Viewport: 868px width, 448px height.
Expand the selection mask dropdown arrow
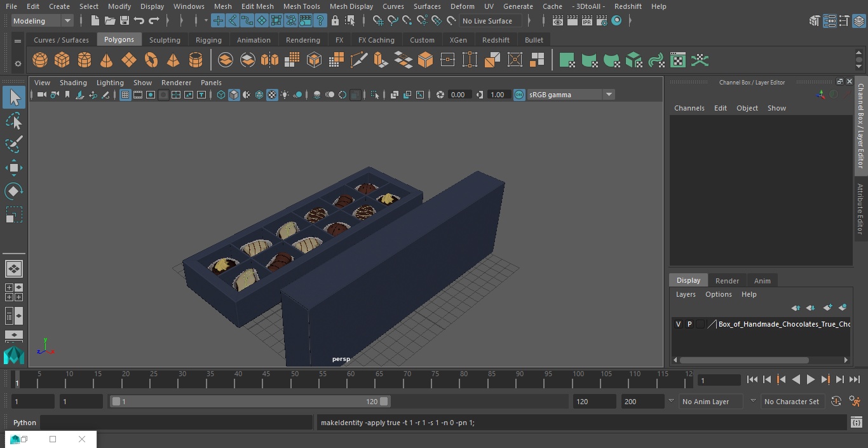click(206, 21)
